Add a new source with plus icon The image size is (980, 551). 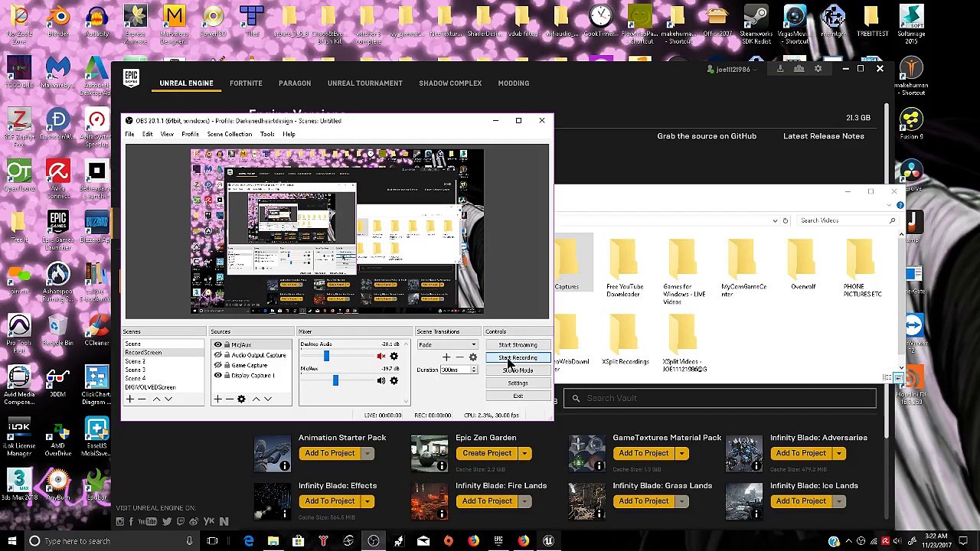(217, 399)
